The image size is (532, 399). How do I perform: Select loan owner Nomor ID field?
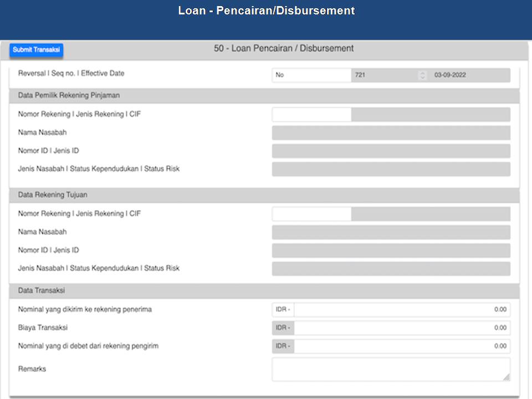coord(391,151)
